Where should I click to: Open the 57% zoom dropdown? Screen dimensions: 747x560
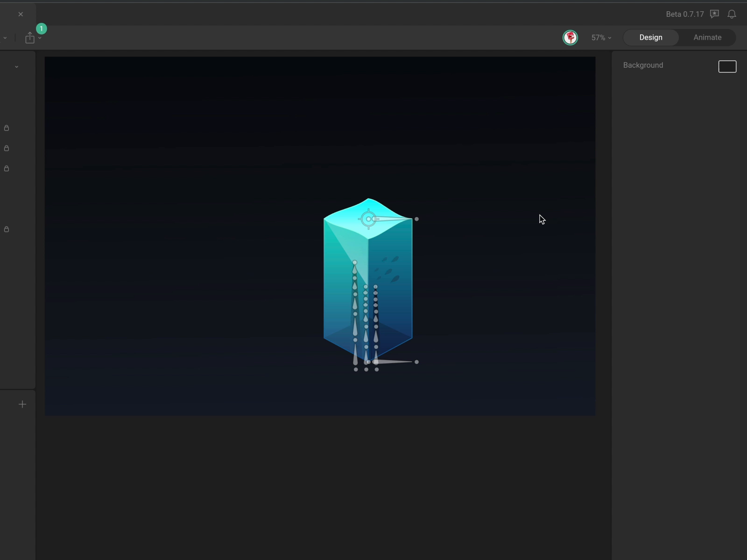pyautogui.click(x=601, y=37)
